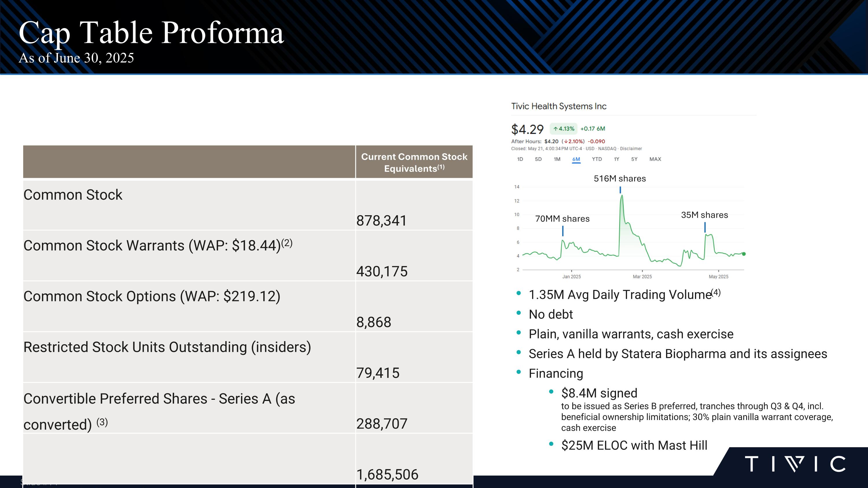
Task: Click the Tivic Health Systems Inc heading
Action: click(559, 106)
